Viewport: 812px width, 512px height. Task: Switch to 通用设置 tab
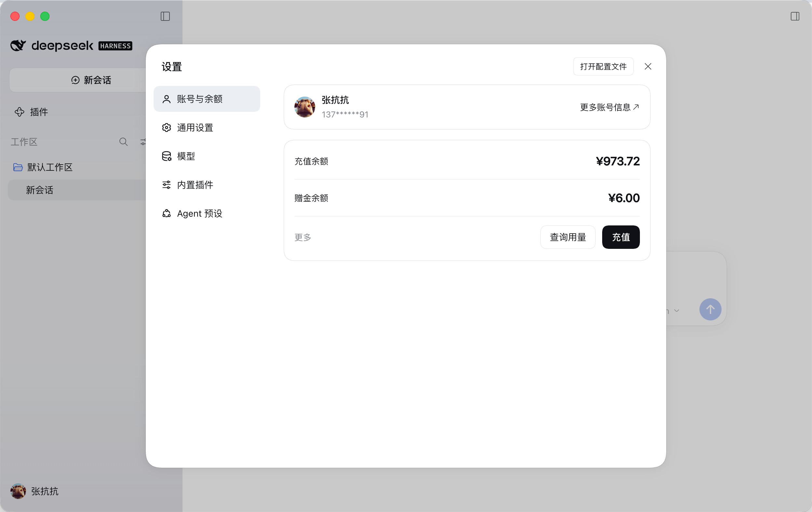pyautogui.click(x=207, y=128)
